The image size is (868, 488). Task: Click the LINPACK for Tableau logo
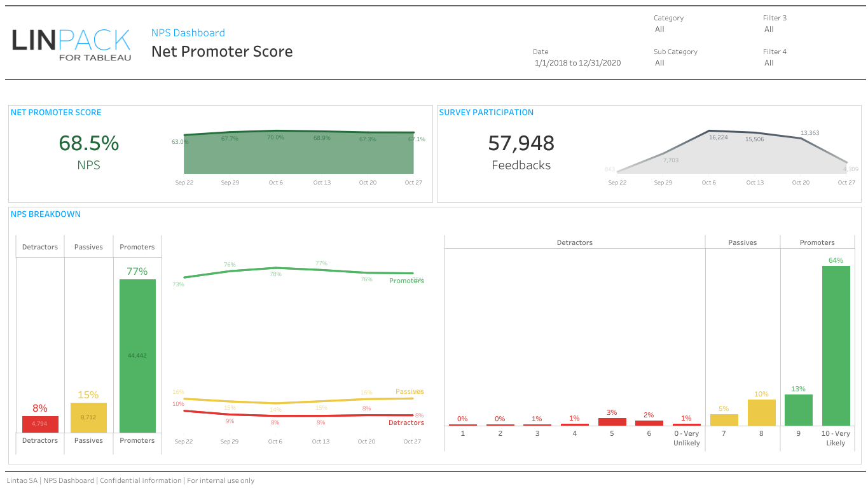(x=71, y=44)
